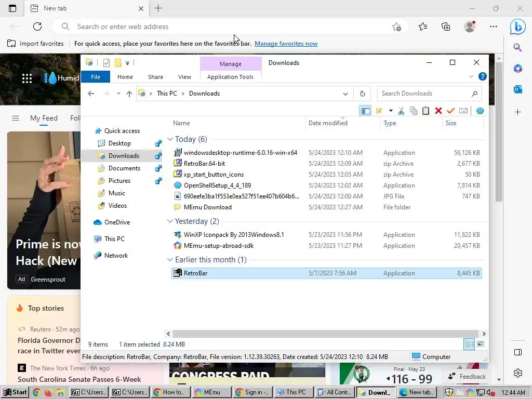Go up one folder level with Up arrow

tap(129, 94)
